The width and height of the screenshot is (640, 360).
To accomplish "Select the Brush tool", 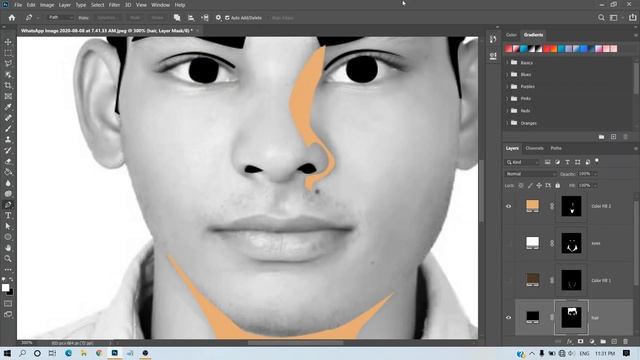I will 8,129.
